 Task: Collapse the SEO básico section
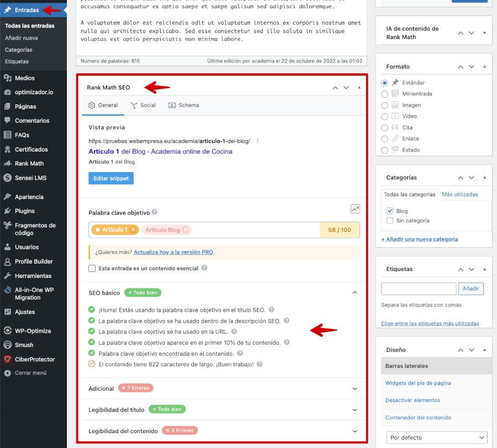(x=355, y=292)
